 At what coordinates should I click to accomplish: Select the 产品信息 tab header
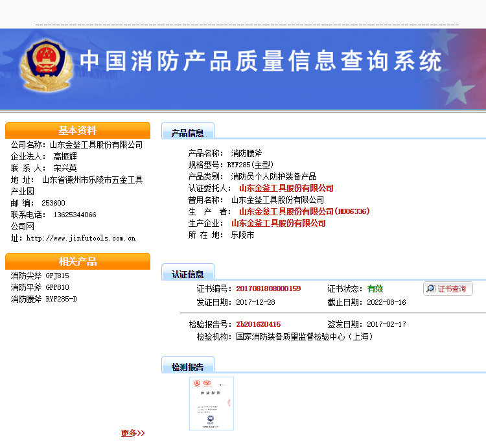coord(187,131)
